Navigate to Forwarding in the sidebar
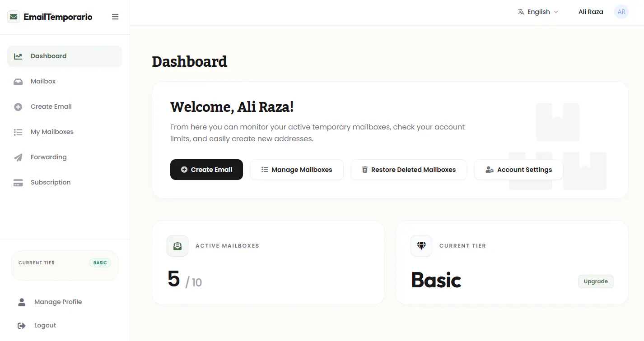The width and height of the screenshot is (644, 341). (x=65, y=157)
